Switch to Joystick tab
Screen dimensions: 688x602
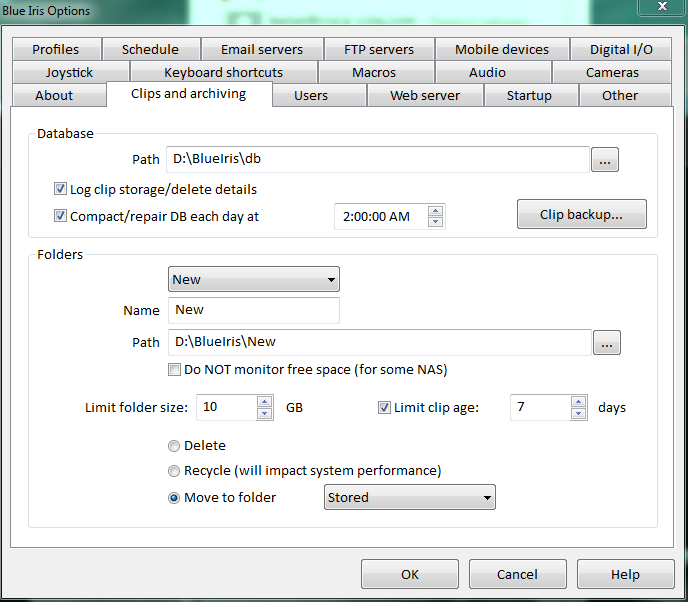click(70, 72)
